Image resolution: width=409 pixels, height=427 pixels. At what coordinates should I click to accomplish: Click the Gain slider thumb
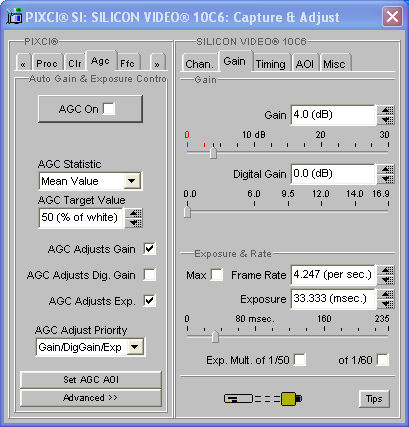point(213,152)
